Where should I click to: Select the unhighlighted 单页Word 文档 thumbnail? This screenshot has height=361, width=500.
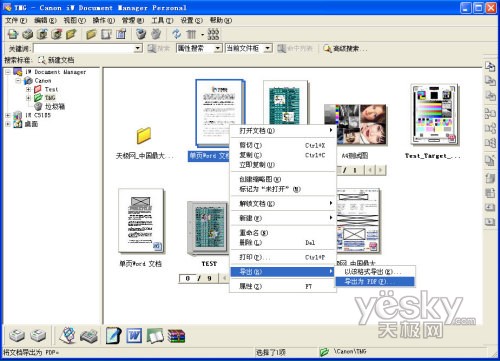pyautogui.click(x=141, y=220)
